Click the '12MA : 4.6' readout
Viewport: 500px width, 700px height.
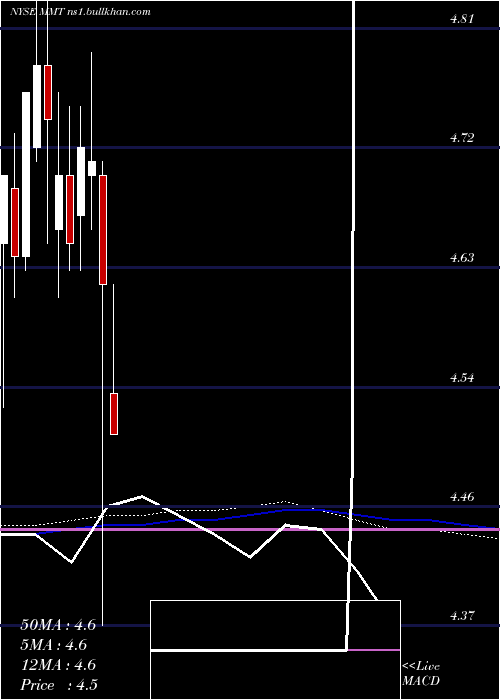coord(58,665)
